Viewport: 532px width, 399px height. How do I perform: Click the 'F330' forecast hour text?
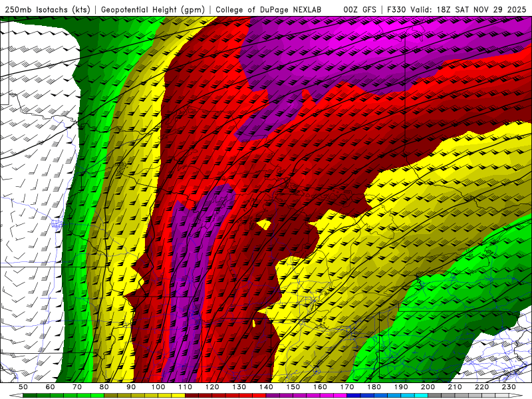(396, 9)
